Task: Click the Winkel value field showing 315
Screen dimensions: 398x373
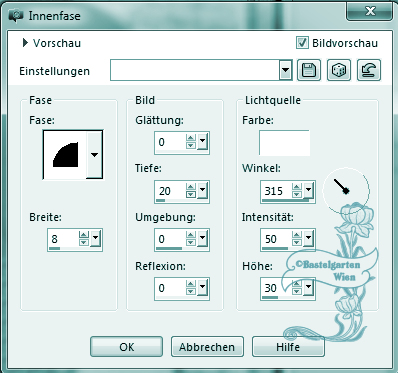Action: (277, 191)
